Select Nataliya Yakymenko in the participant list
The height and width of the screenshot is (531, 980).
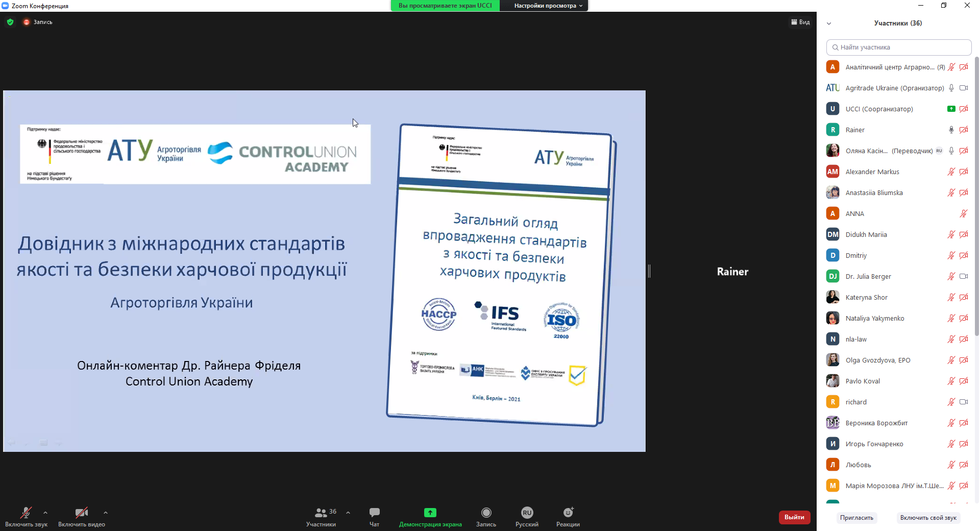point(897,318)
